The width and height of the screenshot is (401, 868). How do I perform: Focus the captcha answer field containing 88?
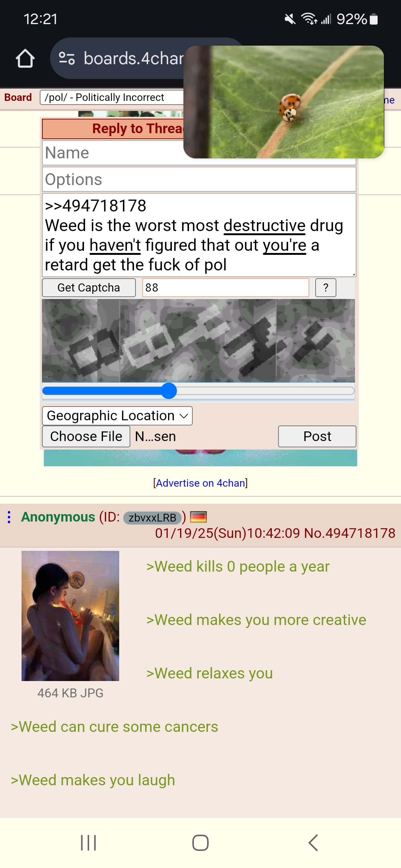point(226,287)
